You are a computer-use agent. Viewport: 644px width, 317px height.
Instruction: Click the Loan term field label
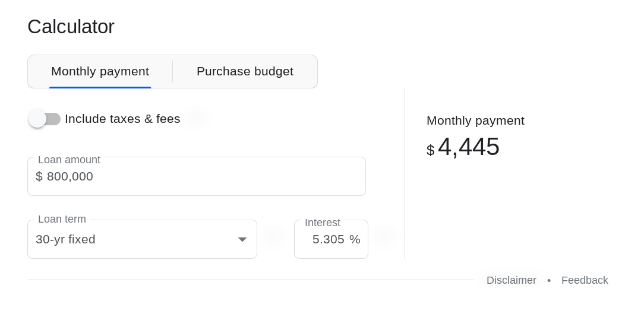point(62,219)
